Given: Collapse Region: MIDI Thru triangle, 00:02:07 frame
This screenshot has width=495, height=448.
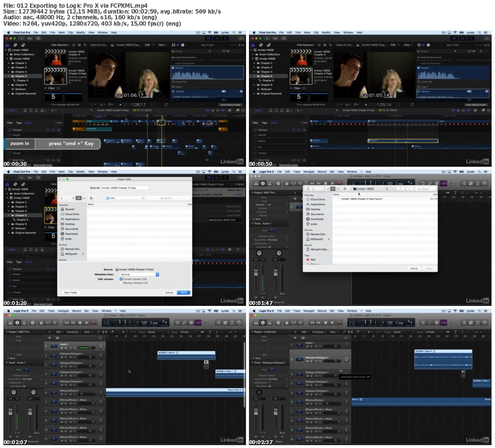Looking at the screenshot, I should [x=7, y=332].
